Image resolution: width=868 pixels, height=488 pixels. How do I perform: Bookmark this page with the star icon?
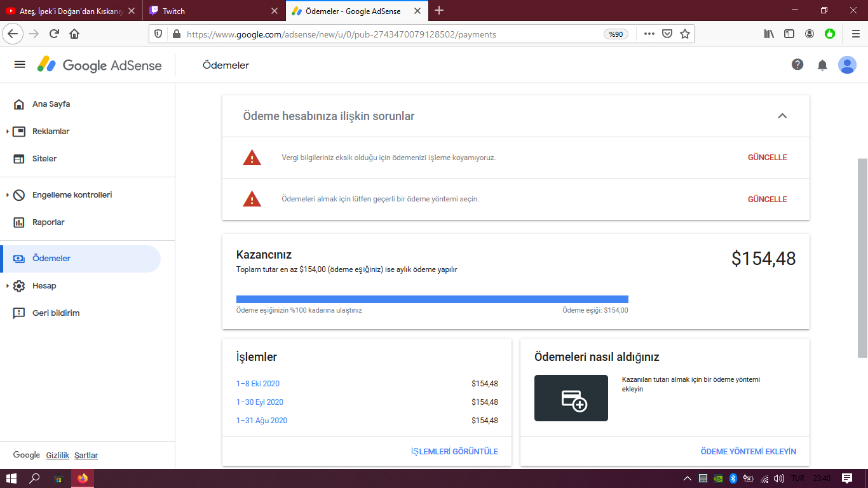684,34
